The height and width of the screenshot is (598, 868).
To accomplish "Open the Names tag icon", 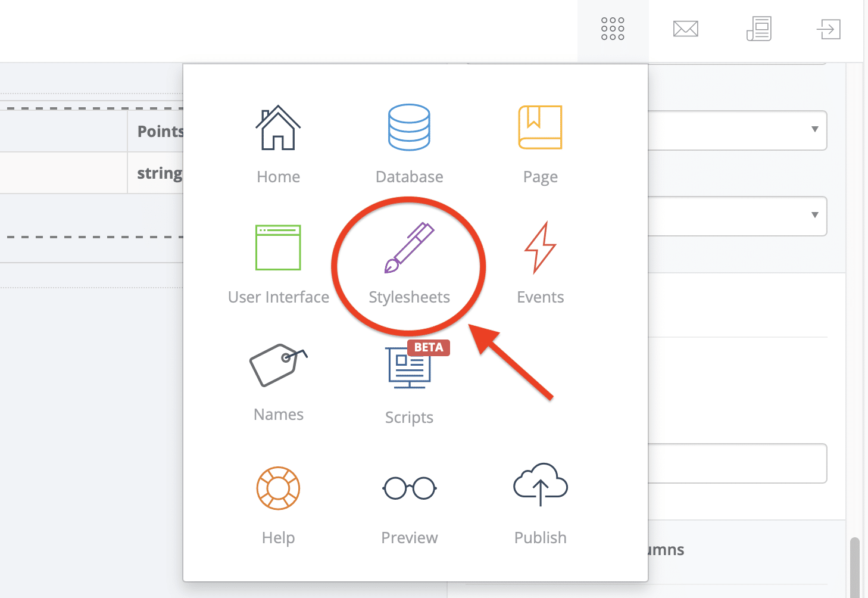I will 278,365.
